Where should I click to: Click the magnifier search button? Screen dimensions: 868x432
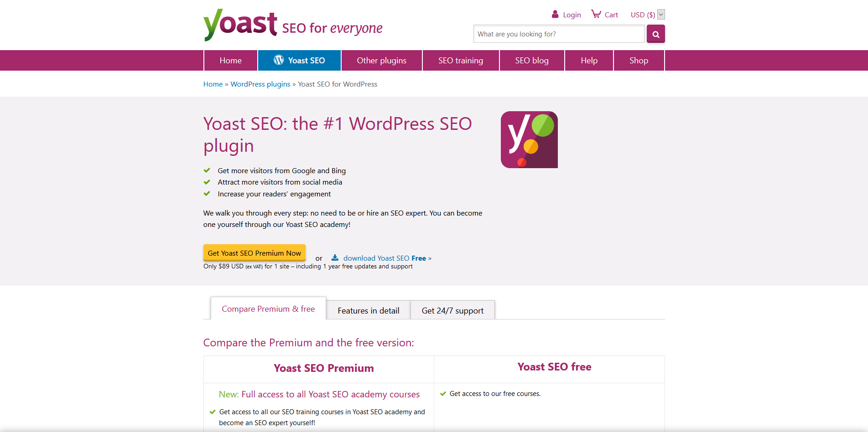coord(655,34)
